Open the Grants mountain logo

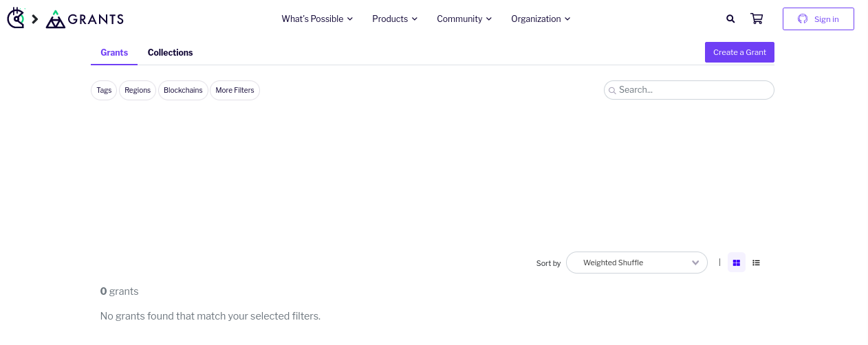85,19
